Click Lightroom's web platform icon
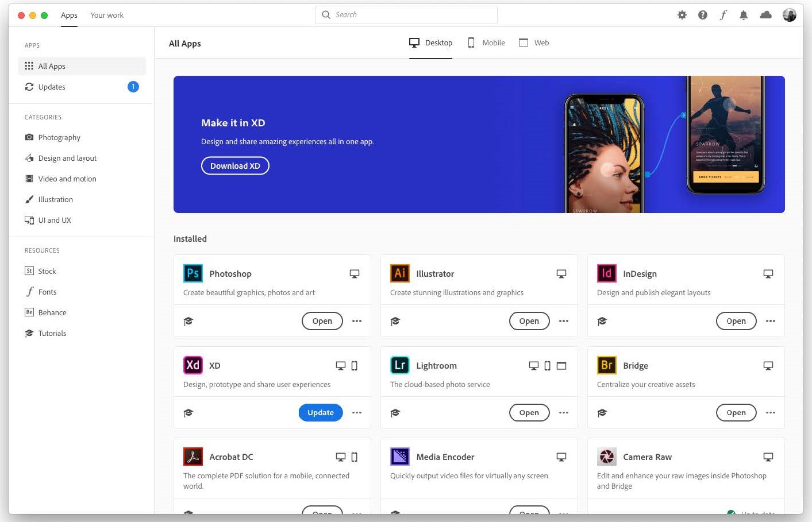Screen dimensions: 812x522 pos(561,366)
